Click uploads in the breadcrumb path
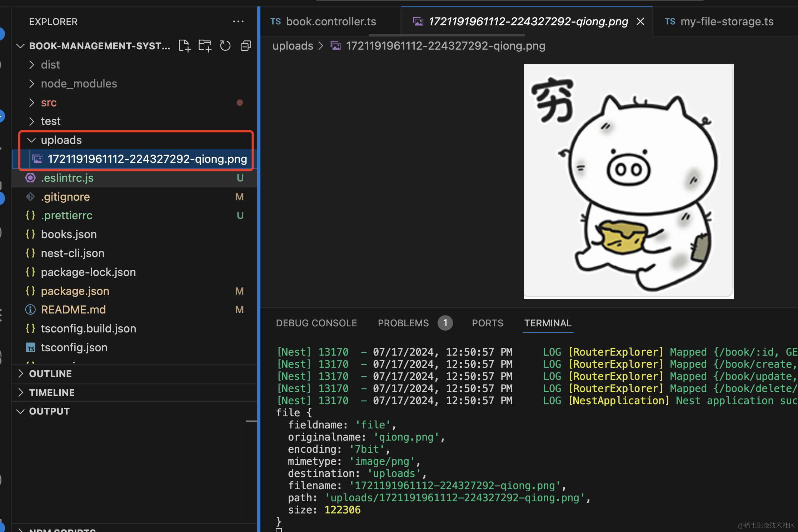Image resolution: width=798 pixels, height=532 pixels. (293, 46)
